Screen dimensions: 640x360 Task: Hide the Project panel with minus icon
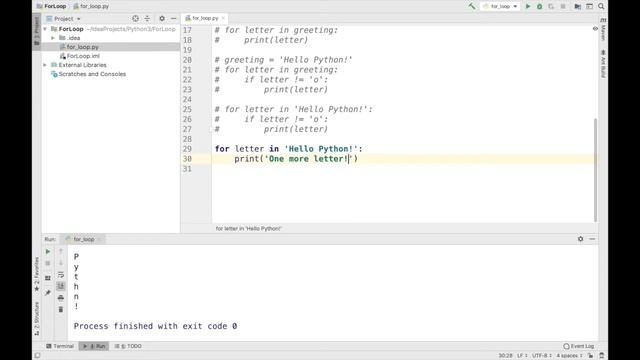point(173,18)
